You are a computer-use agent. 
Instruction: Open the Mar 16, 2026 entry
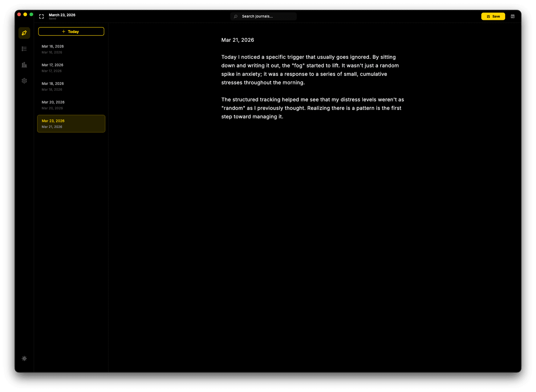point(71,49)
